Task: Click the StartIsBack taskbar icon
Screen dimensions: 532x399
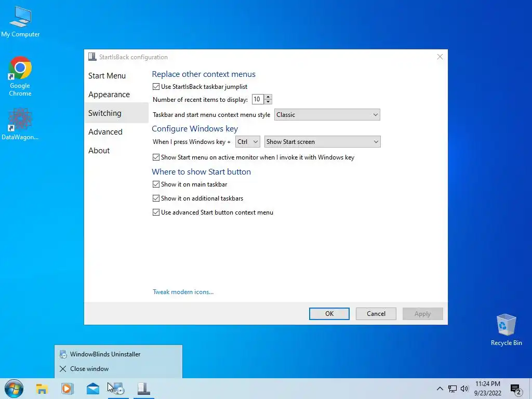Action: [x=144, y=389]
